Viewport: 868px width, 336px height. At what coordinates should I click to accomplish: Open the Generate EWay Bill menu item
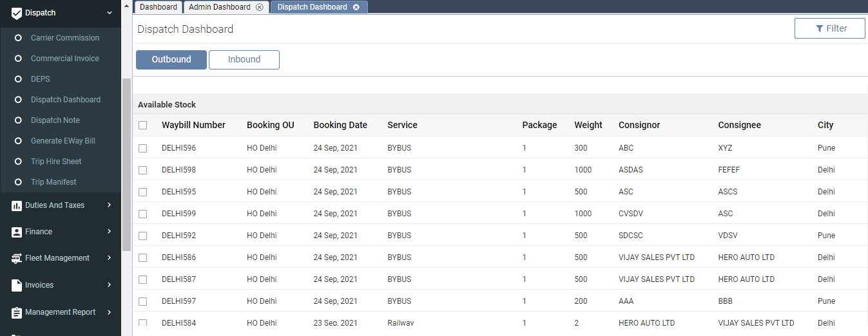tap(63, 141)
